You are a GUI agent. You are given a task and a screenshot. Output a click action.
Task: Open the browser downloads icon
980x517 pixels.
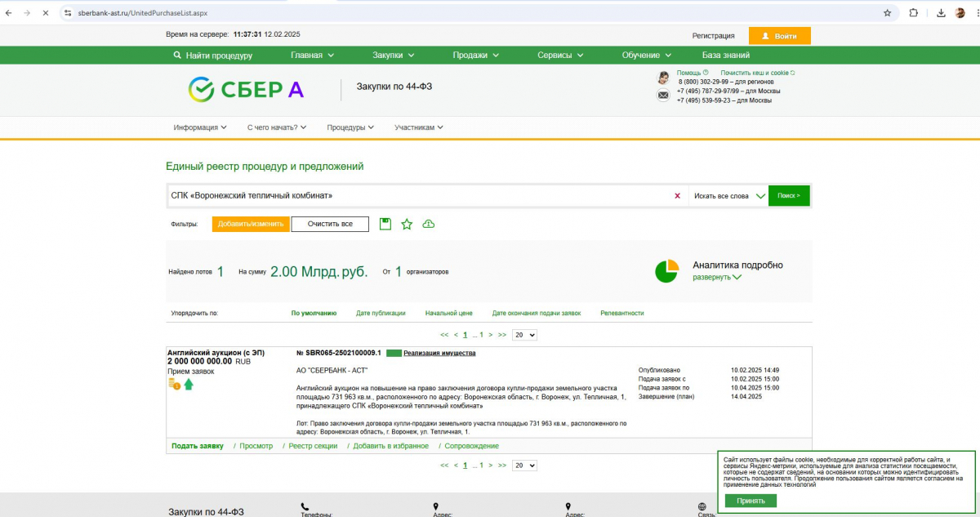(941, 13)
